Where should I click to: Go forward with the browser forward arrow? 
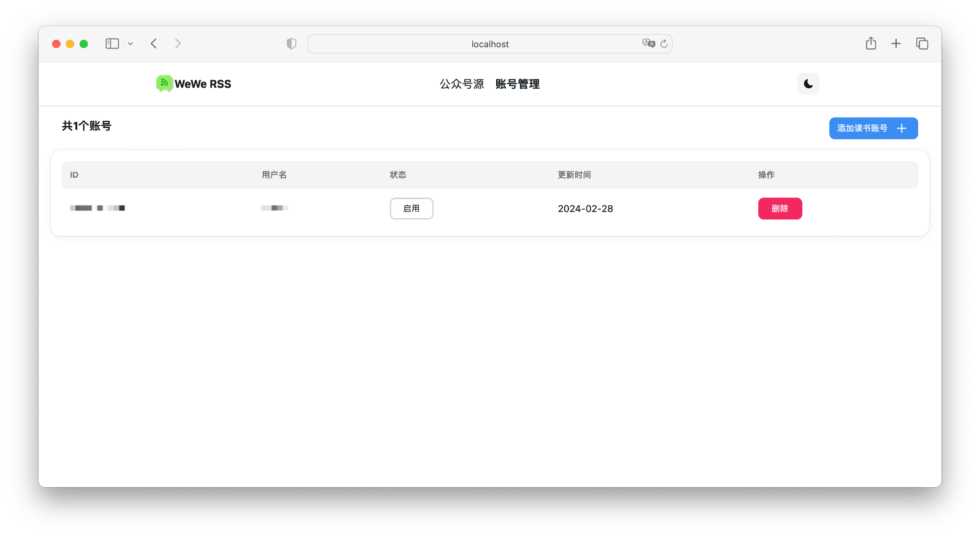point(178,44)
